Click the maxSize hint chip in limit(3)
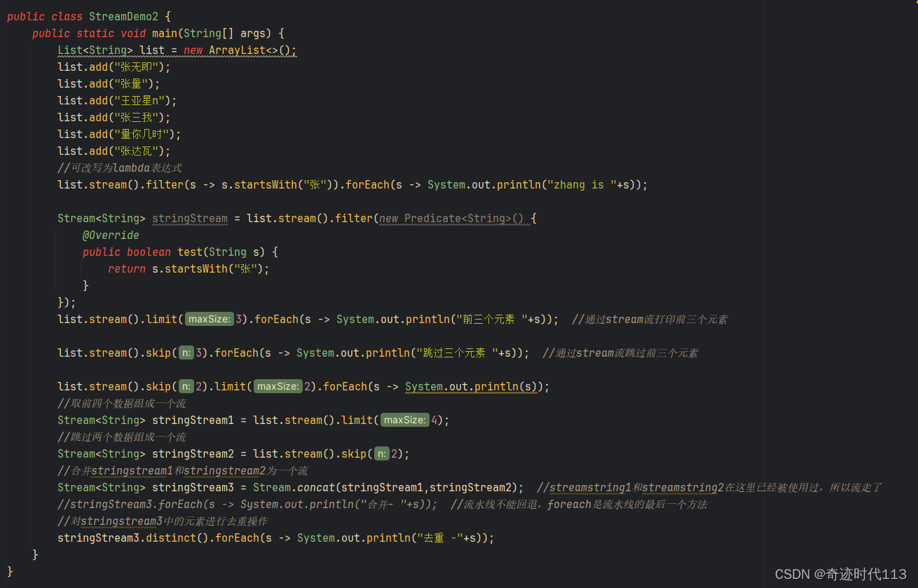918x588 pixels. (x=209, y=319)
